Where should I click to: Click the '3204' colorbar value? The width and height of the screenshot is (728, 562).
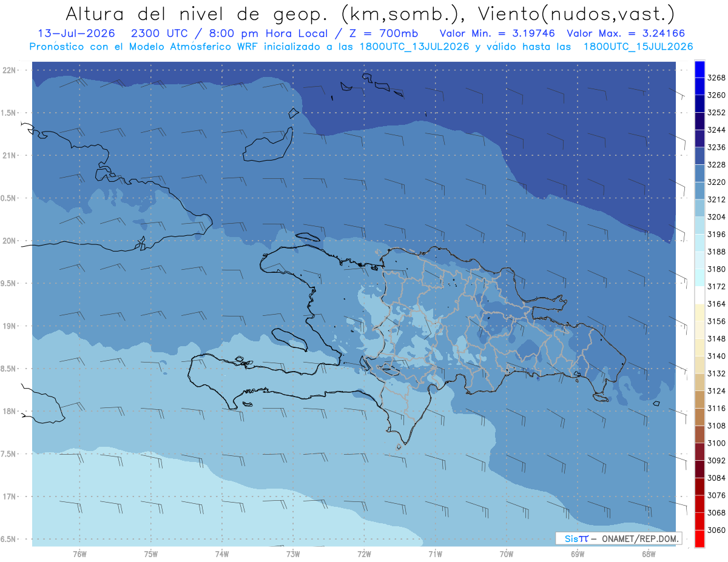[x=716, y=217]
